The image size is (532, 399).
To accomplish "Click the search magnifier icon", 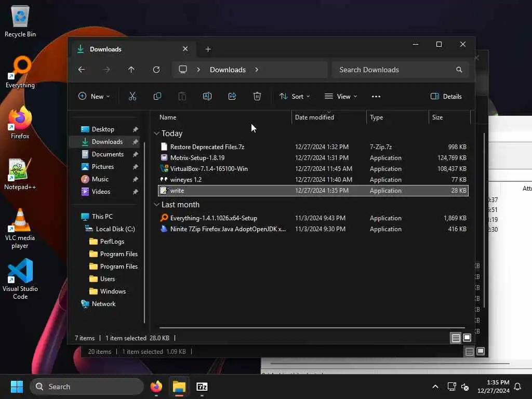I will (x=459, y=70).
